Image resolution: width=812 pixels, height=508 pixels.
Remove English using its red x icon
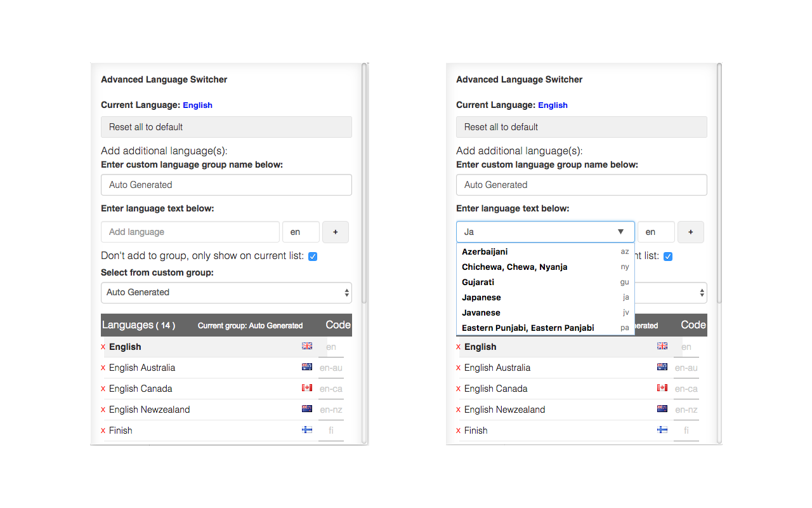pyautogui.click(x=103, y=347)
